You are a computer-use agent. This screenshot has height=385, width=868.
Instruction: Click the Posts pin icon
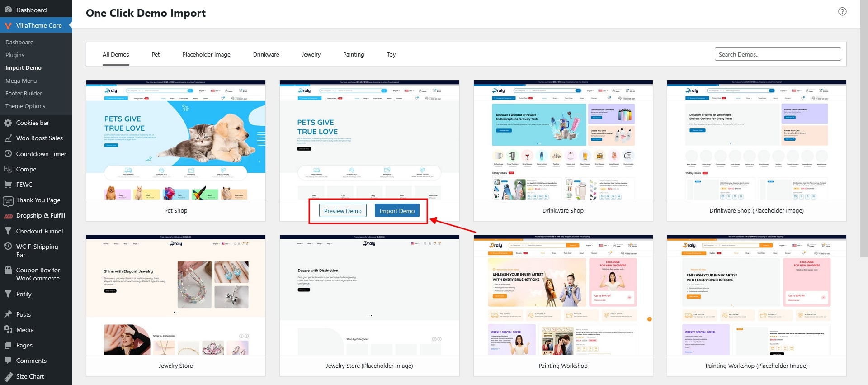click(x=8, y=314)
